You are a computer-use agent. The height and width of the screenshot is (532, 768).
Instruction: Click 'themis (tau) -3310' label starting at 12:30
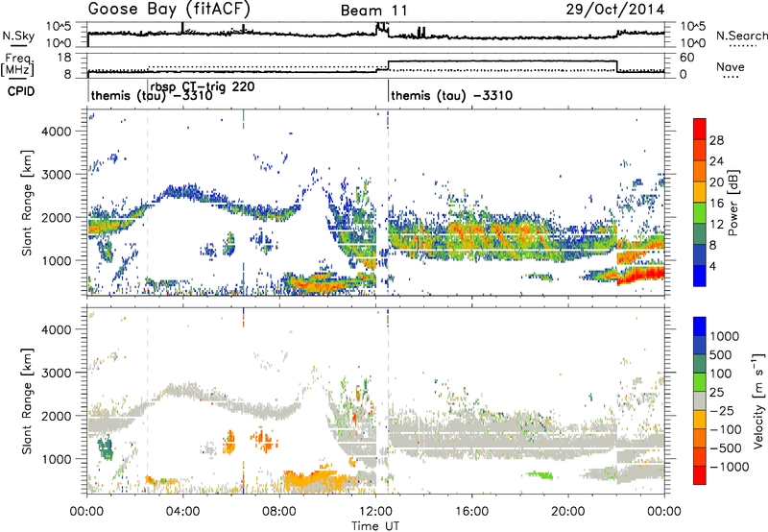click(451, 95)
